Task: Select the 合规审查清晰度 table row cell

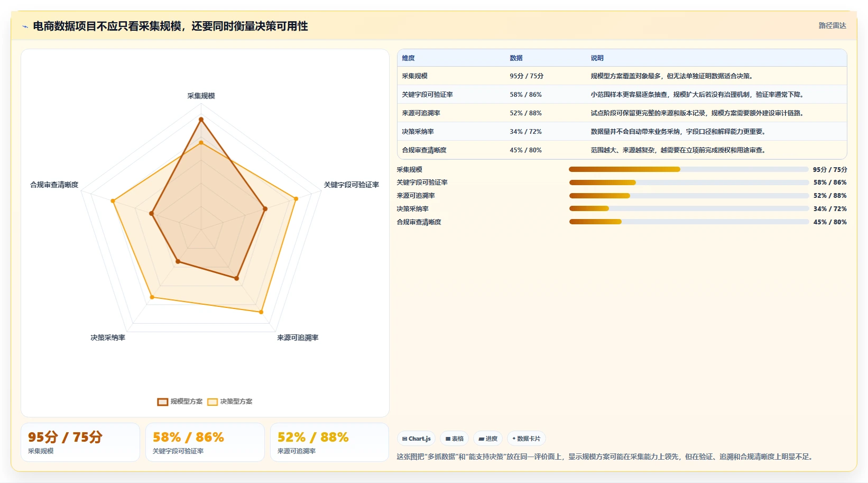Action: (424, 150)
